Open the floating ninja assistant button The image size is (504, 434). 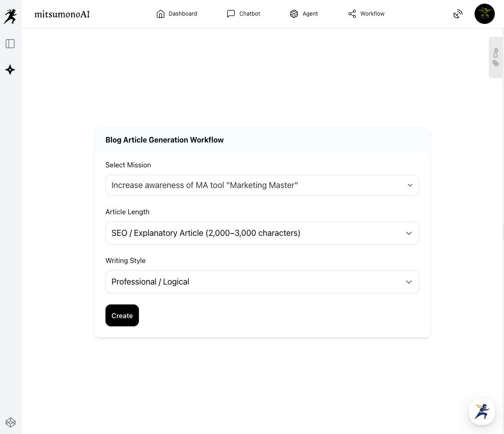coord(481,411)
